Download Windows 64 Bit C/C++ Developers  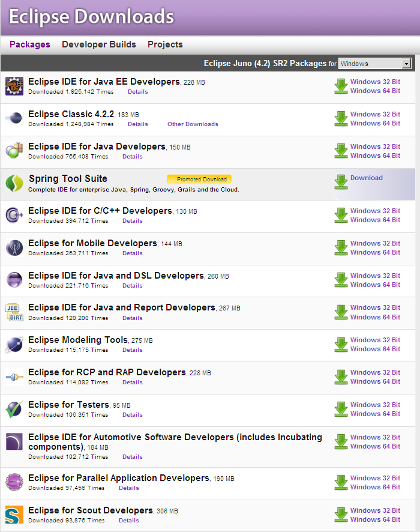click(x=375, y=220)
